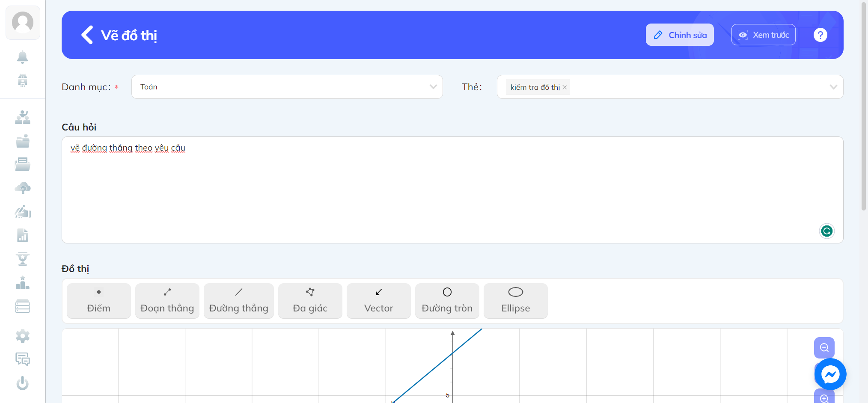Open settings gear in the sidebar
This screenshot has width=868, height=403.
coord(23,336)
